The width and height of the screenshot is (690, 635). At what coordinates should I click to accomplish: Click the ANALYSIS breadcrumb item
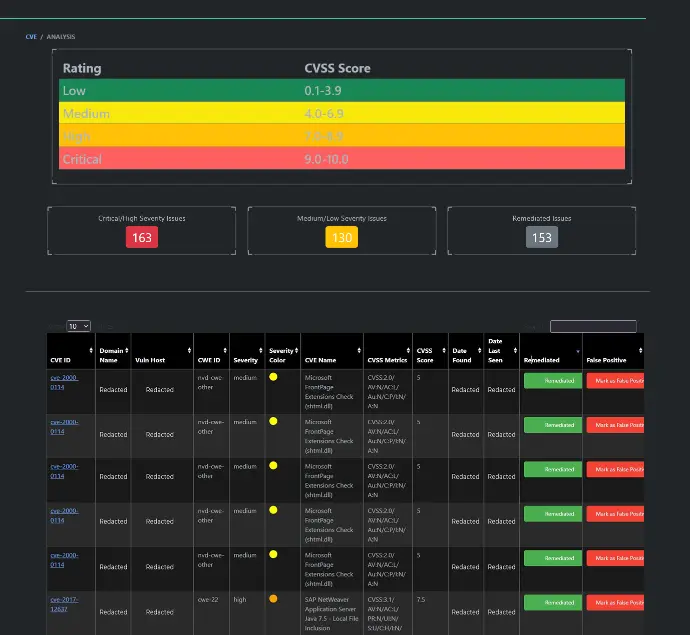(x=61, y=37)
